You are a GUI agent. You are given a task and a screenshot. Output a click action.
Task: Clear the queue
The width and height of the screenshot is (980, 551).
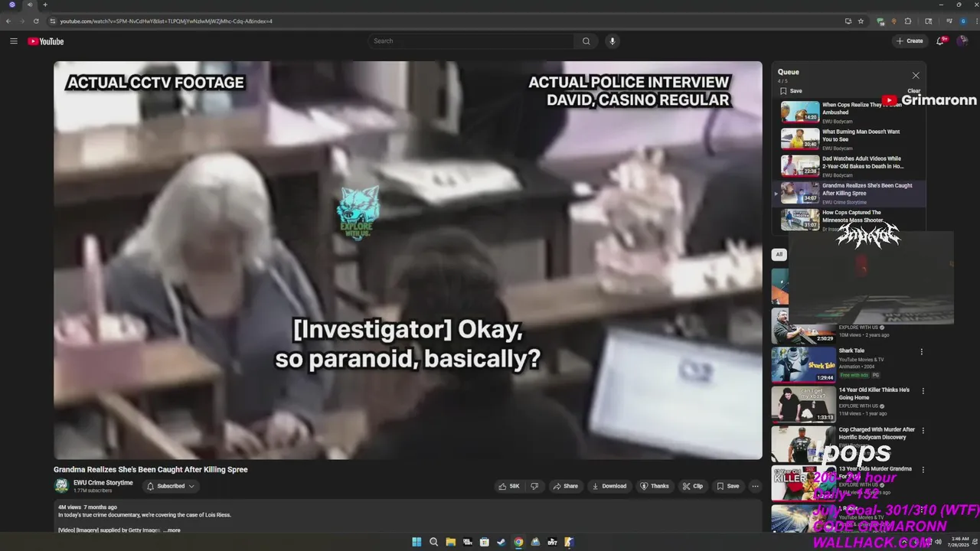coord(913,91)
